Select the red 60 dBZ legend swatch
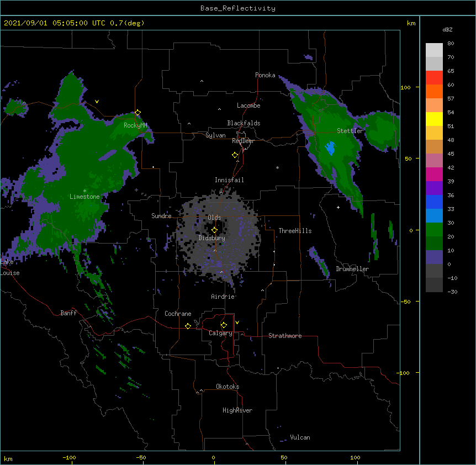Viewport: 476px width, 465px height. [x=434, y=78]
